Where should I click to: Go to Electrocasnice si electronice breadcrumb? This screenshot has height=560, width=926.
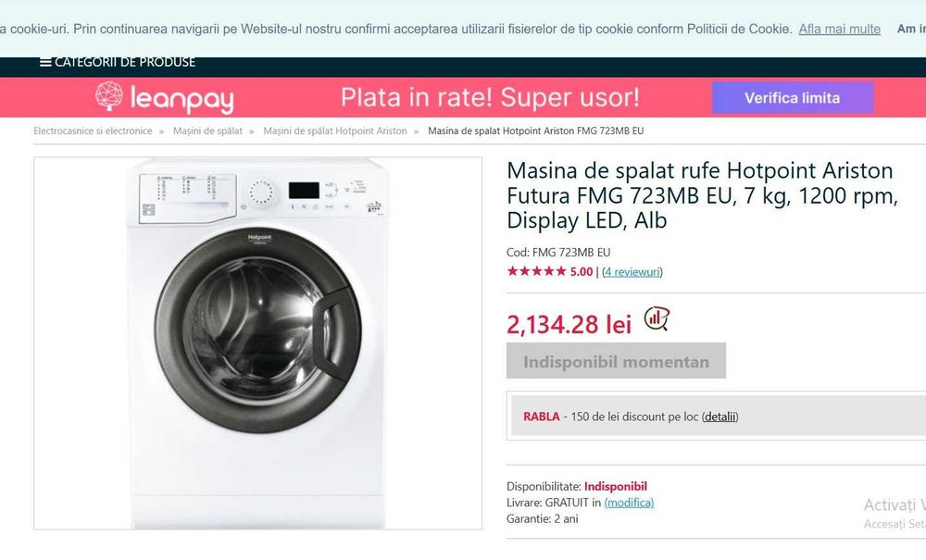coord(93,131)
